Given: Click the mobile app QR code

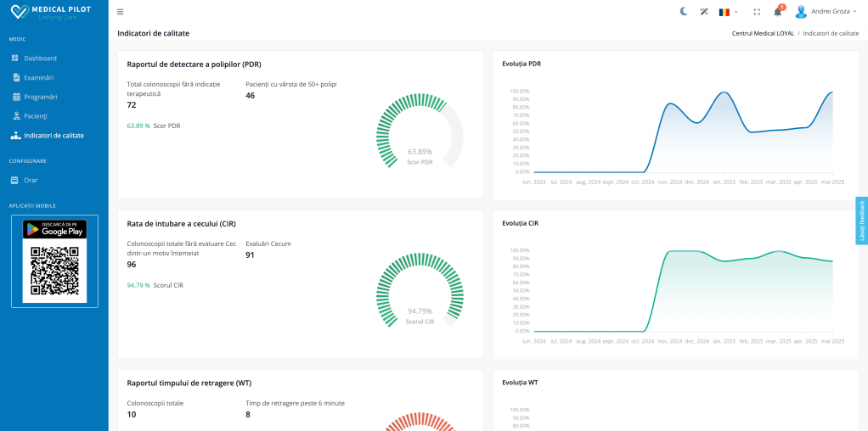Looking at the screenshot, I should tap(54, 271).
